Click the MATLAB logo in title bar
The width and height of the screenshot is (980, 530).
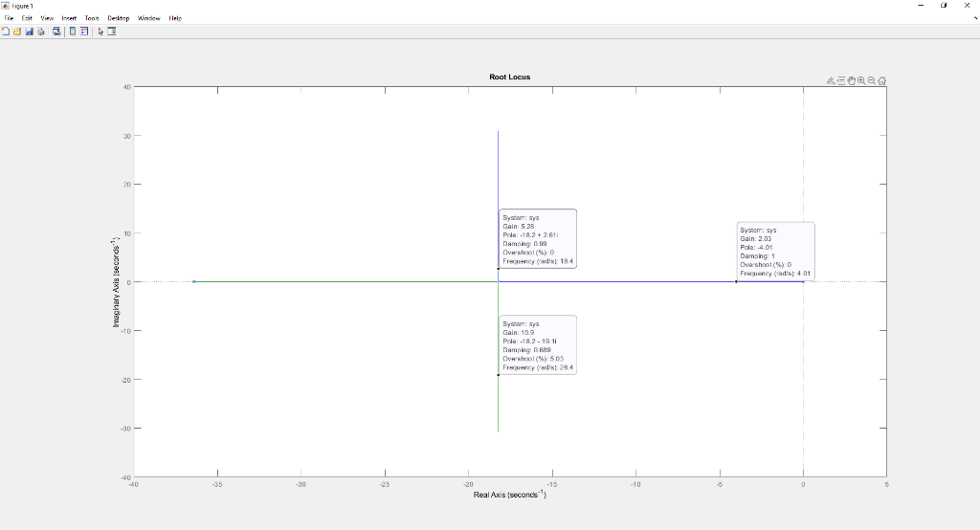[5, 6]
